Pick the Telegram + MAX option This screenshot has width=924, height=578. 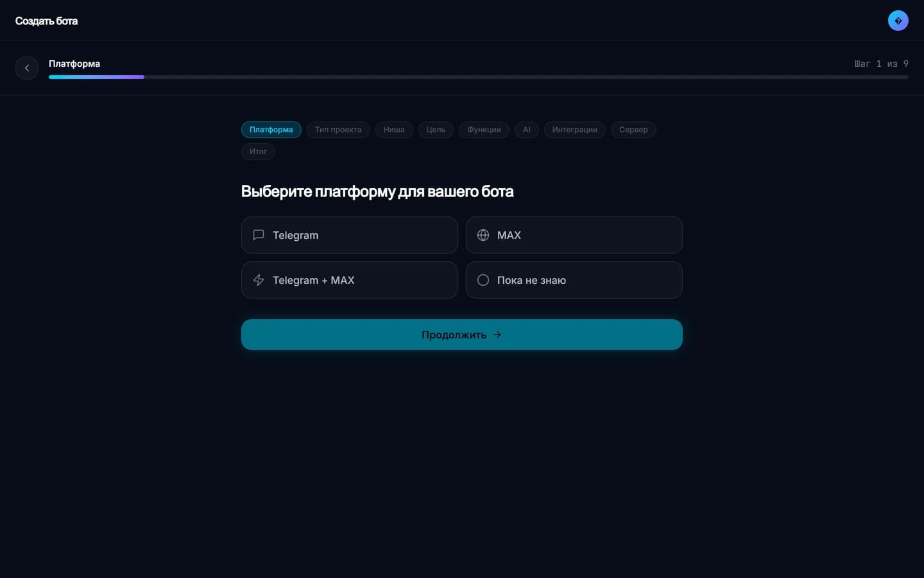[x=350, y=280]
